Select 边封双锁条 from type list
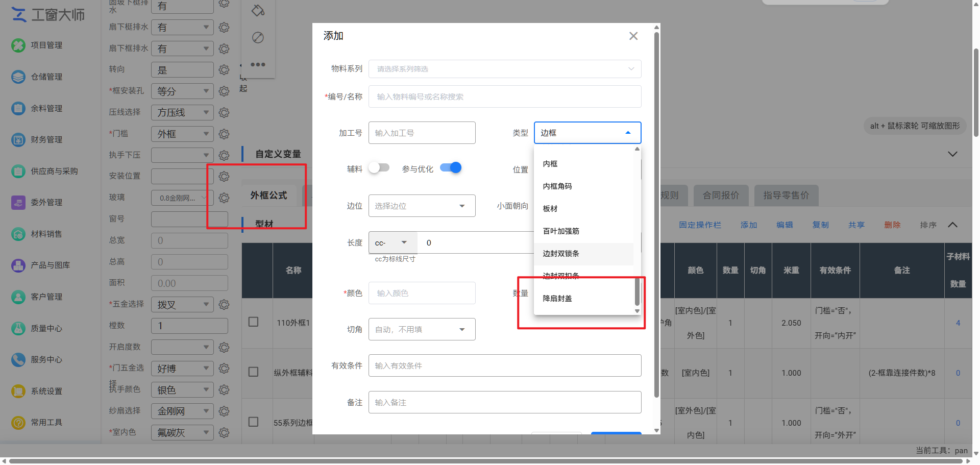Viewport: 980px width, 465px height. pos(561,254)
